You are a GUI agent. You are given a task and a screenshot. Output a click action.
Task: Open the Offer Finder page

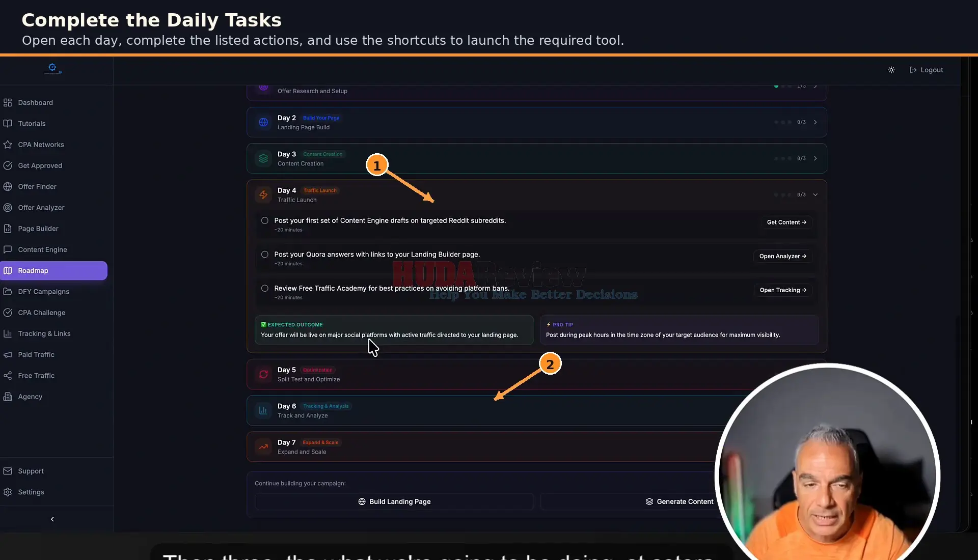(x=54, y=186)
